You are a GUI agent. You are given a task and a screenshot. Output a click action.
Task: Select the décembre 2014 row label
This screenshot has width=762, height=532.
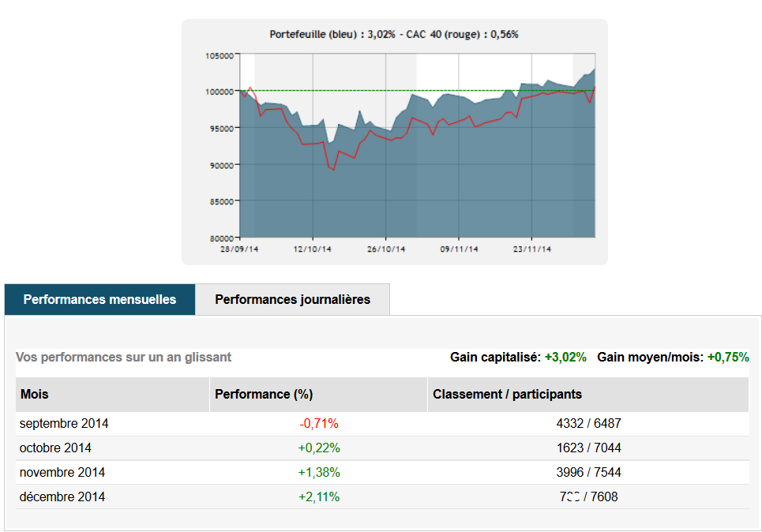[x=62, y=497]
